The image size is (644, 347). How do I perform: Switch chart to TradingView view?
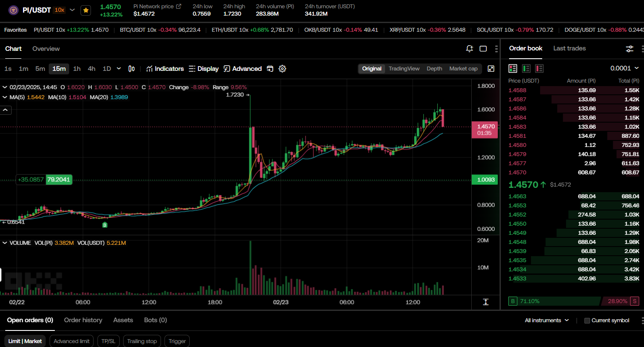[x=404, y=69]
